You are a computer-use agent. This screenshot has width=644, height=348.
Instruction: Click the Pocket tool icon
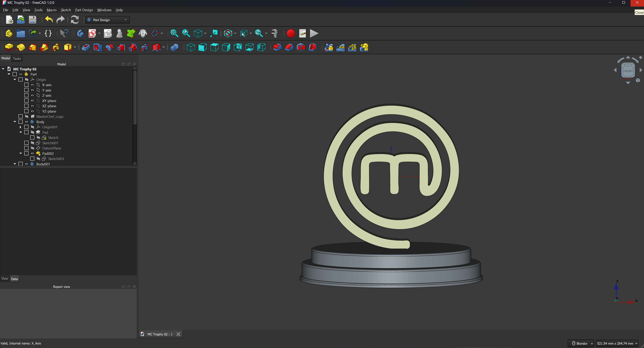(x=86, y=47)
